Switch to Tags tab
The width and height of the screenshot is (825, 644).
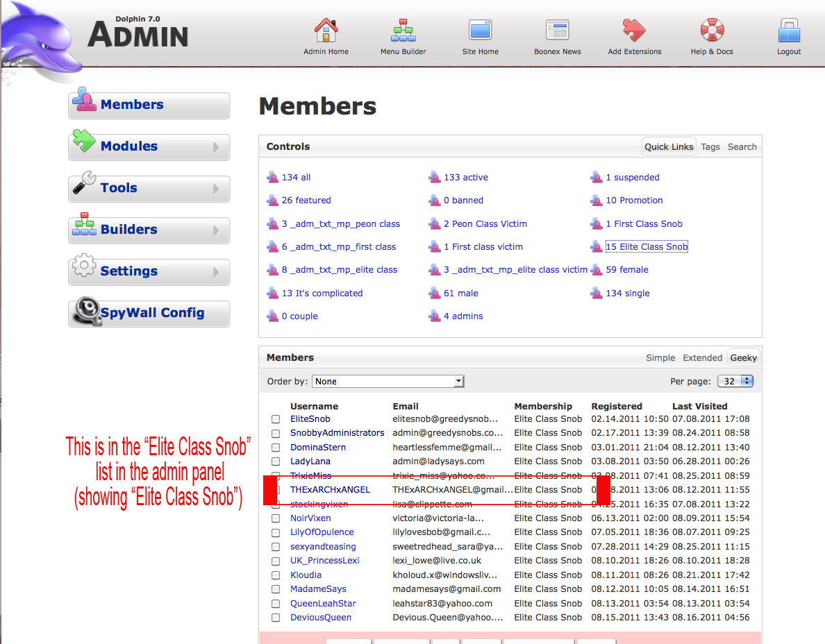pyautogui.click(x=710, y=146)
